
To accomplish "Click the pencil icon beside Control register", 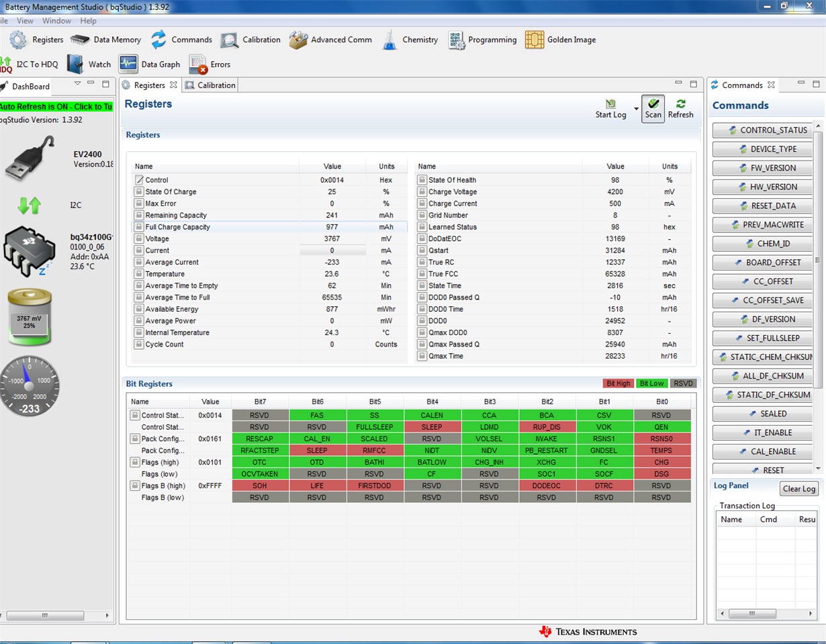I will tap(139, 180).
